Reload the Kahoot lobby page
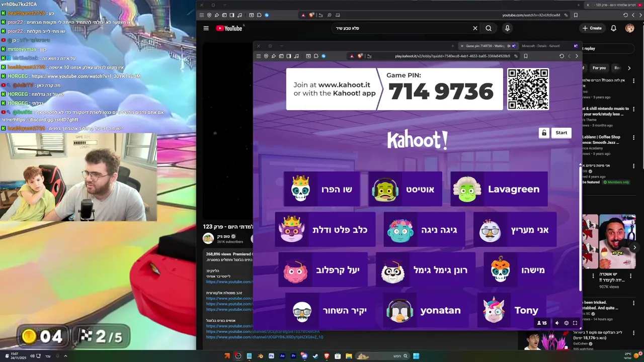 [561, 56]
